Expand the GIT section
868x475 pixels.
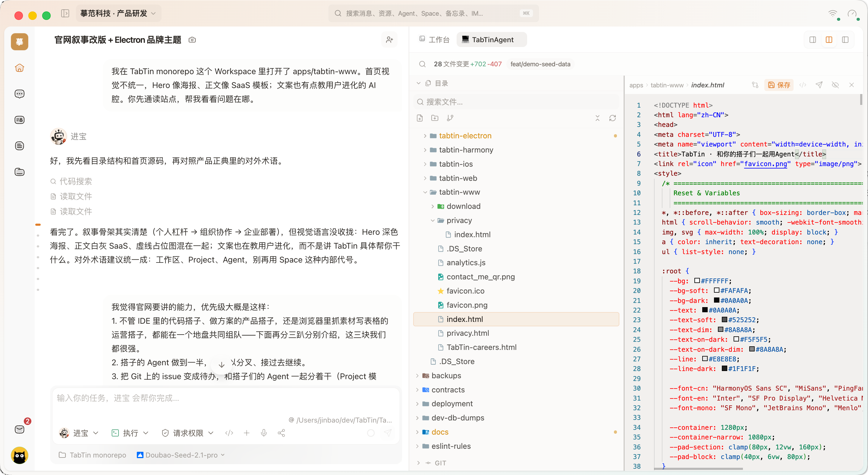(418, 463)
